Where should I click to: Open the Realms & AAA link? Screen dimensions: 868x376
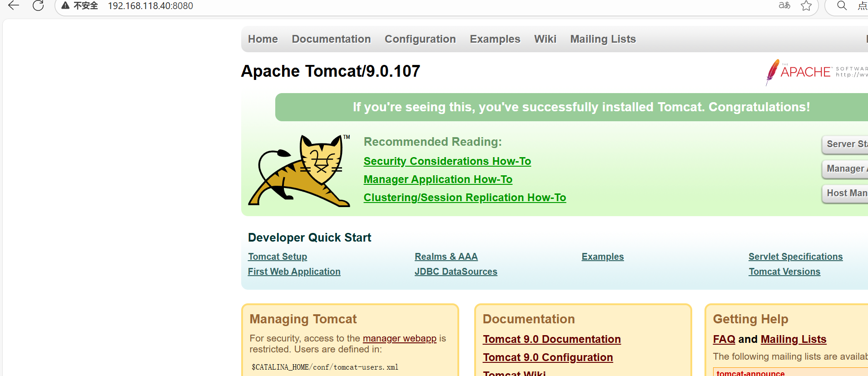[446, 257]
